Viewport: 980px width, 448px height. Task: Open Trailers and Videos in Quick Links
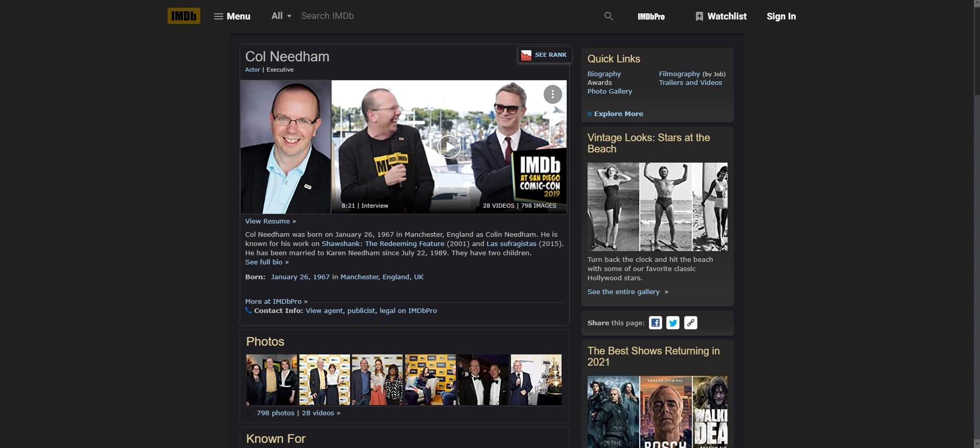click(690, 82)
